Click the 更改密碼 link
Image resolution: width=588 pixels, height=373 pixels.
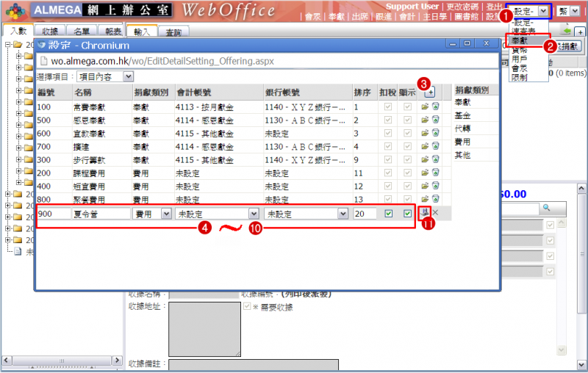[x=462, y=7]
